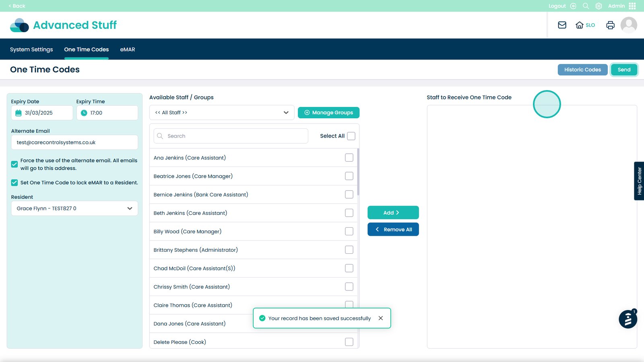Open the chat assistant bubble

click(627, 319)
